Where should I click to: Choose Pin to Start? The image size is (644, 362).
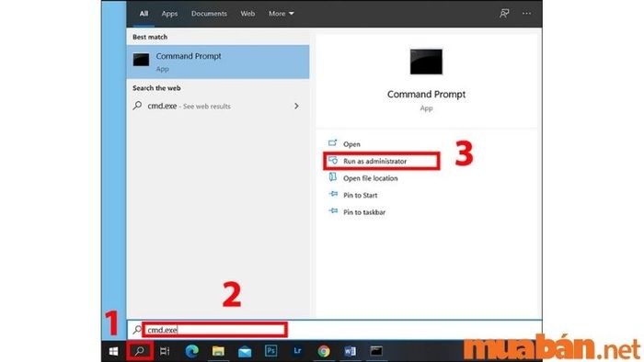click(361, 195)
